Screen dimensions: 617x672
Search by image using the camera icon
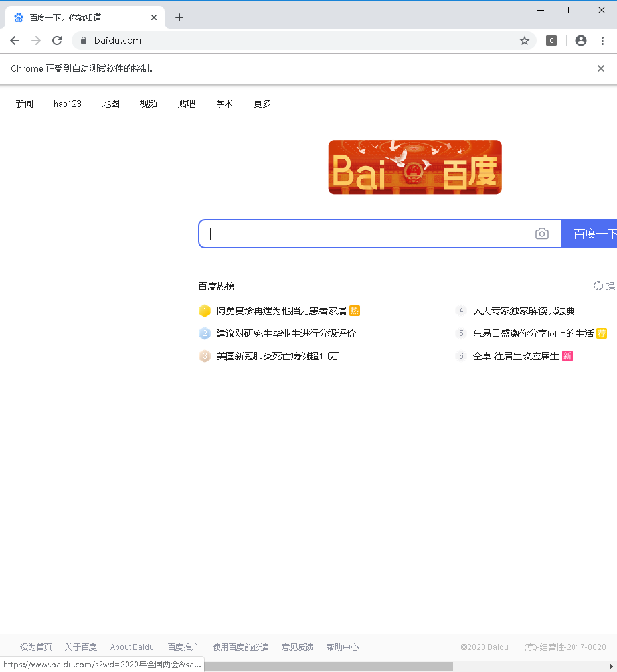pos(541,234)
